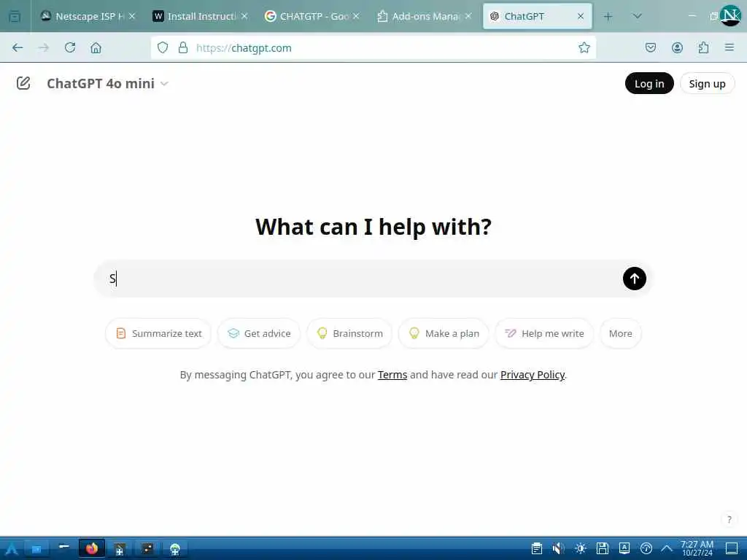This screenshot has width=747, height=560.
Task: Expand the ChatGPT 4o mini model selector
Action: point(108,83)
